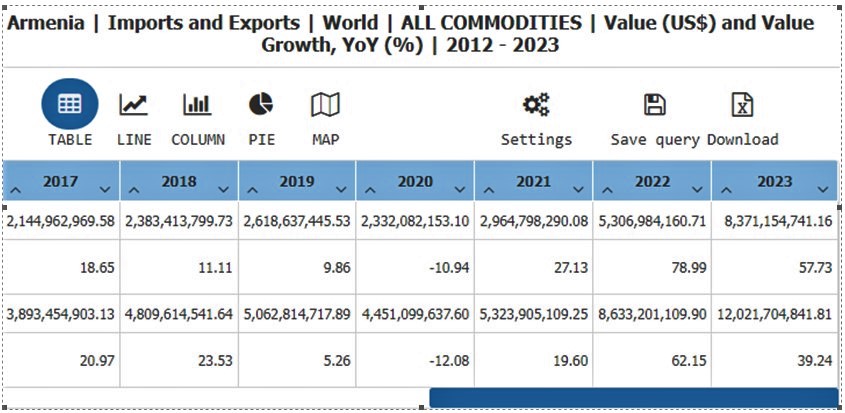This screenshot has width=845, height=413.
Task: Select the TABLE view icon
Action: [x=70, y=105]
